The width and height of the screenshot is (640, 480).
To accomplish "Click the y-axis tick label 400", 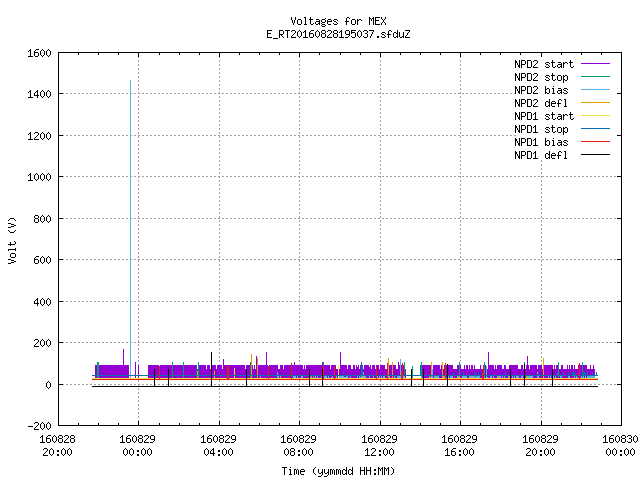I will [x=42, y=302].
